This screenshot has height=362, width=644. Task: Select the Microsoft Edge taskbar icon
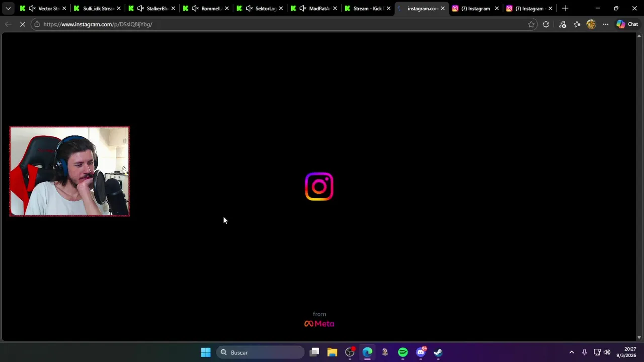367,352
